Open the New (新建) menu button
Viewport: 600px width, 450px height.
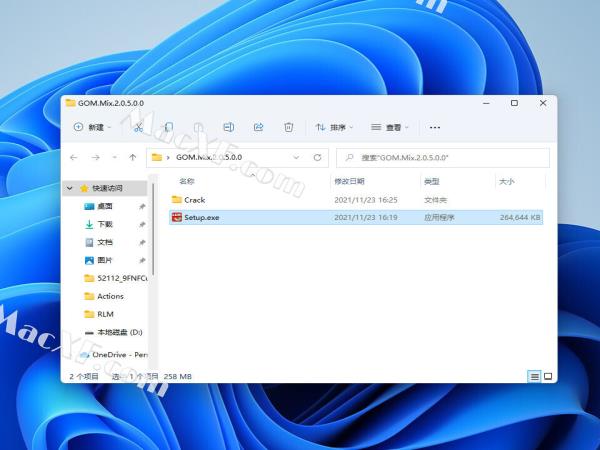[x=92, y=127]
